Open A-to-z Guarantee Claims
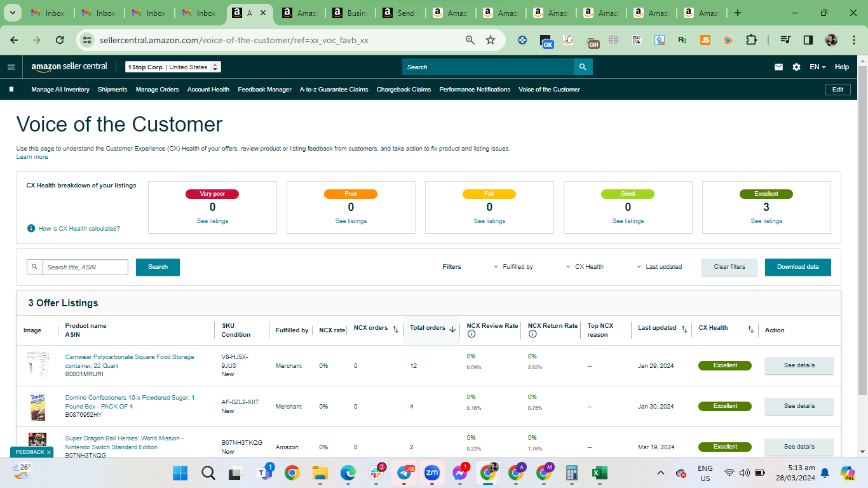The width and height of the screenshot is (868, 488). click(x=334, y=90)
